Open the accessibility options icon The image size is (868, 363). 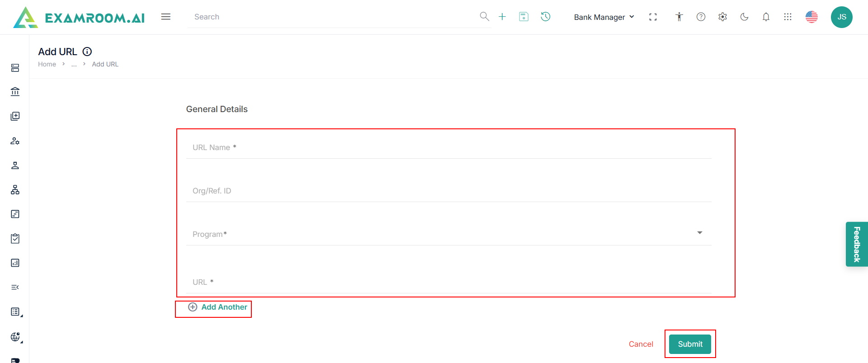[679, 17]
